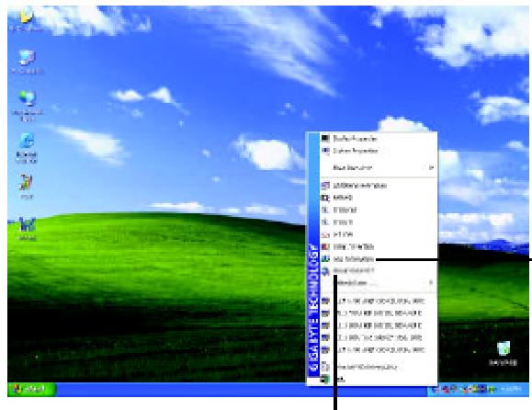Click the system tray clock
Viewport: 532px width, 410px height.
tap(511, 389)
